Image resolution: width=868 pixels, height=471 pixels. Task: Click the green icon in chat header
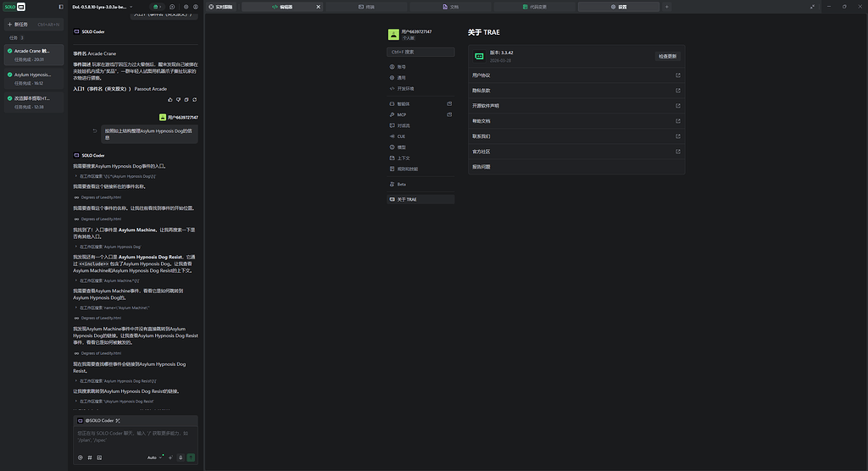157,7
